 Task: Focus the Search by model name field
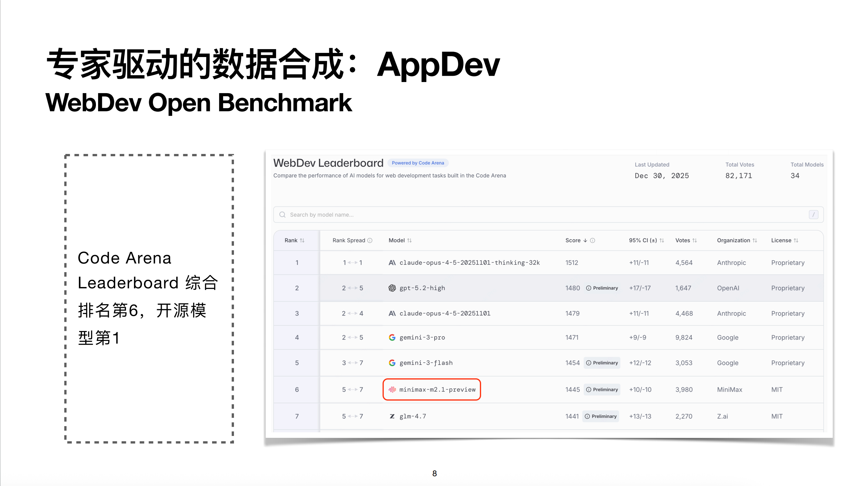[539, 214]
